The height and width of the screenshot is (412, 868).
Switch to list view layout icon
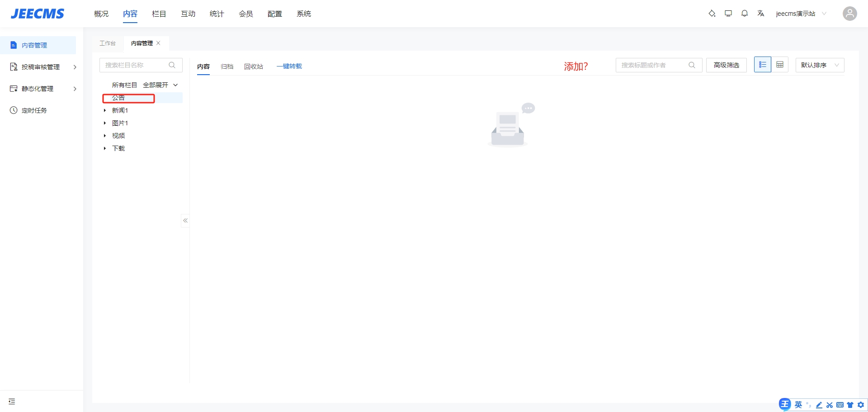click(x=763, y=65)
